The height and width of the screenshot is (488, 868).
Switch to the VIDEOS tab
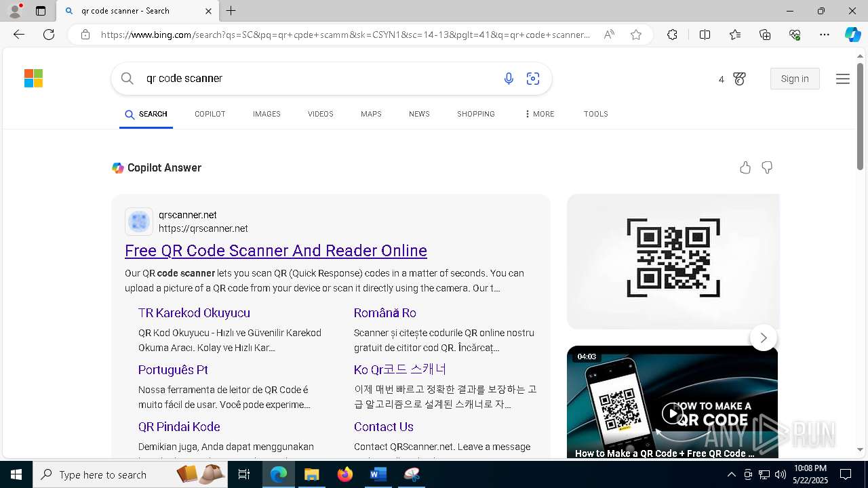pyautogui.click(x=320, y=114)
